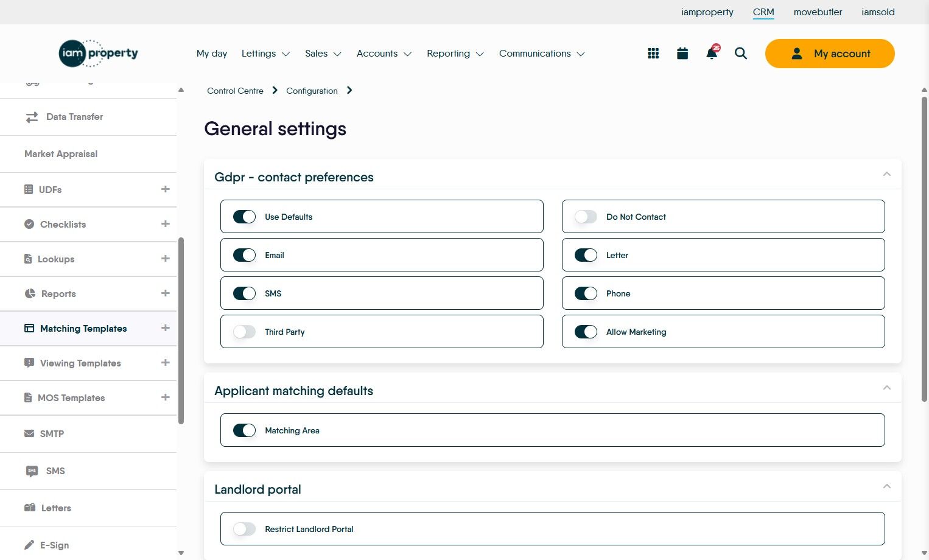The width and height of the screenshot is (929, 560).
Task: Select Matching Templates in sidebar
Action: 83,329
